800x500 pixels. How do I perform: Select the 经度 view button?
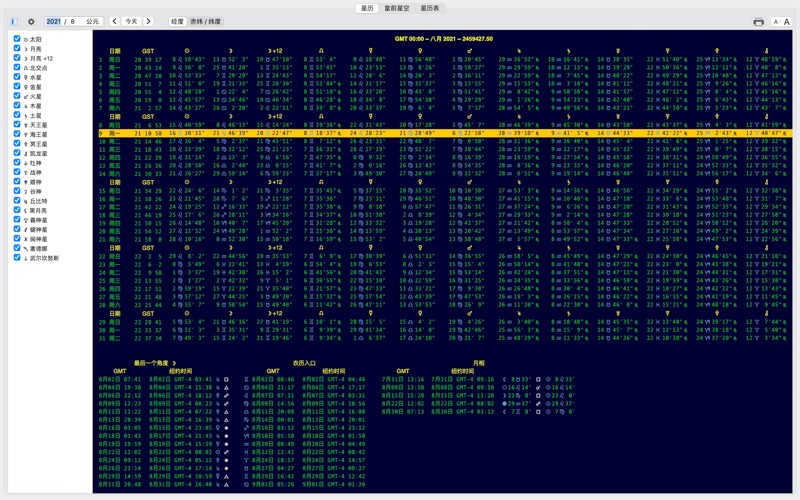[x=177, y=21]
